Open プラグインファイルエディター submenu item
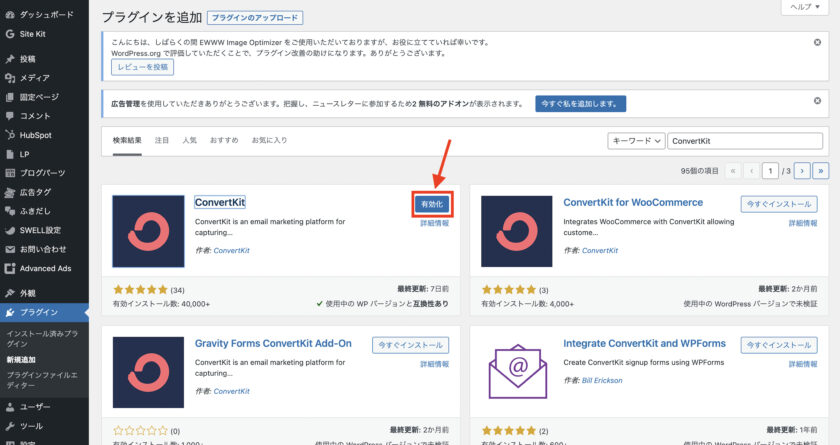The width and height of the screenshot is (840, 445). coord(42,380)
